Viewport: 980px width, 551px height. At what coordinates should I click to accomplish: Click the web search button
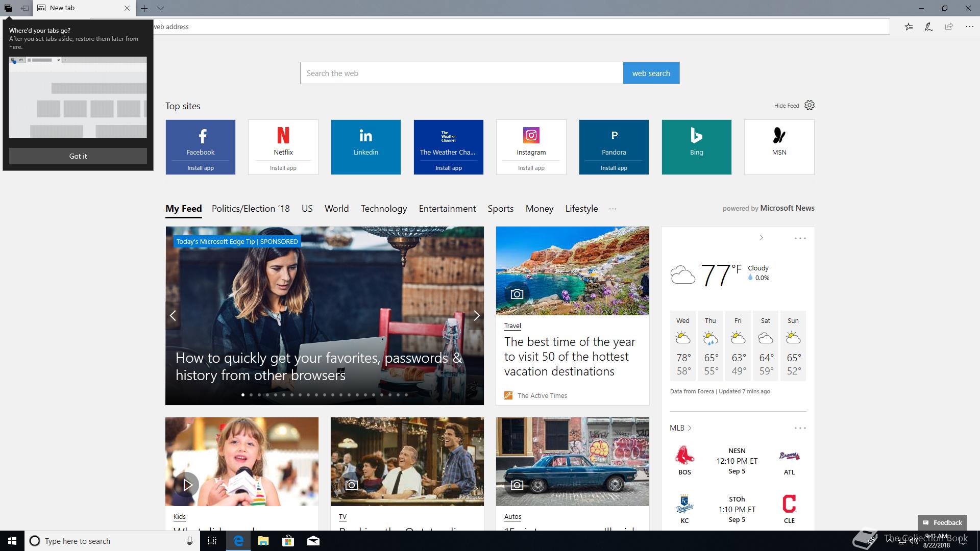coord(651,73)
